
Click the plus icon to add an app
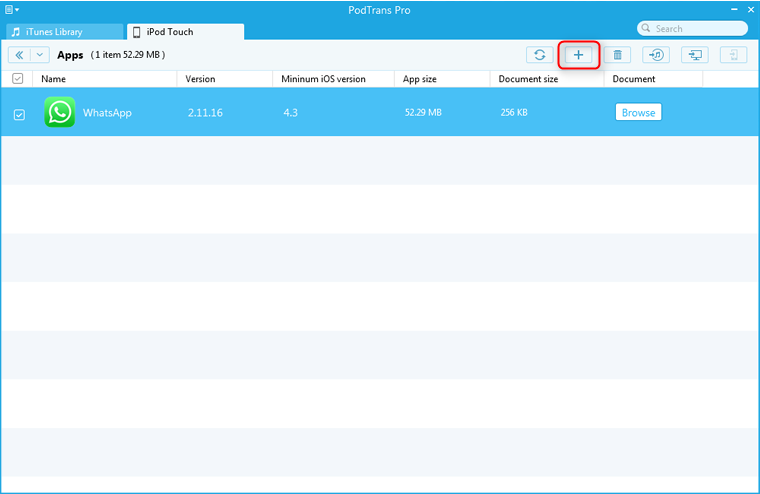[578, 55]
